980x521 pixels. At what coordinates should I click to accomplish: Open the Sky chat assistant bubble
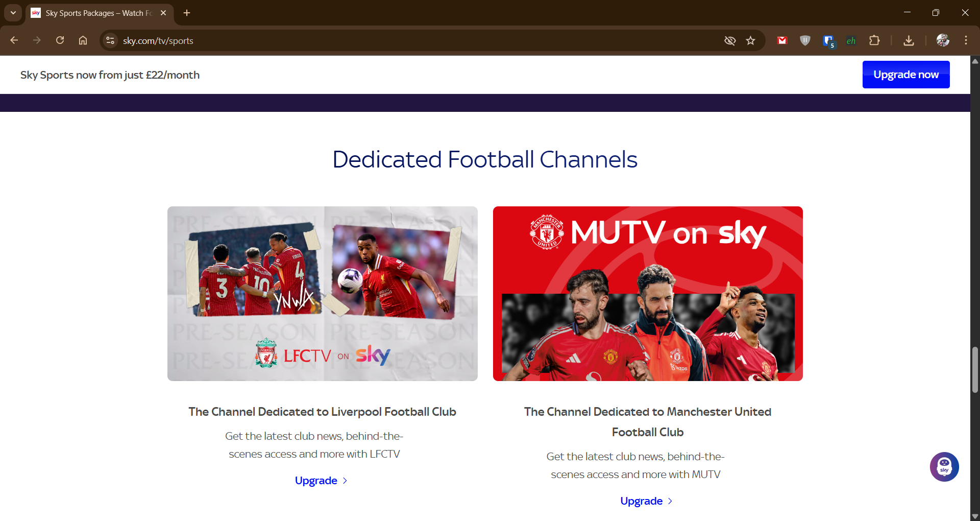(x=944, y=466)
